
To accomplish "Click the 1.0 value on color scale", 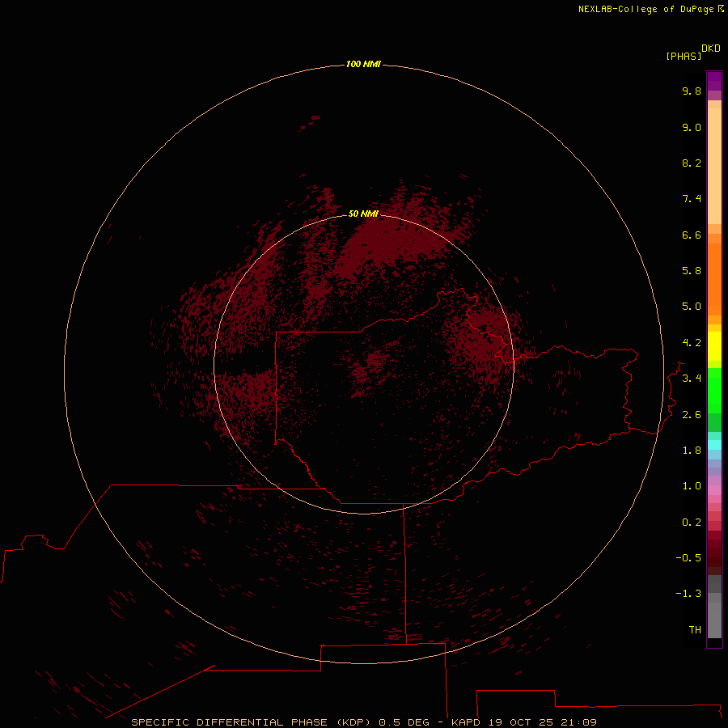I will (x=692, y=486).
